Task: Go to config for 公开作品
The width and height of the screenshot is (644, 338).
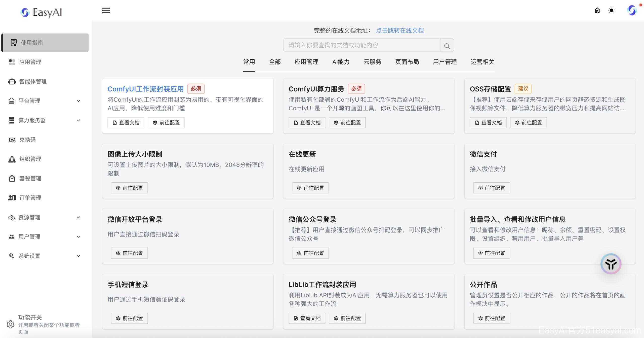Action: coord(492,318)
